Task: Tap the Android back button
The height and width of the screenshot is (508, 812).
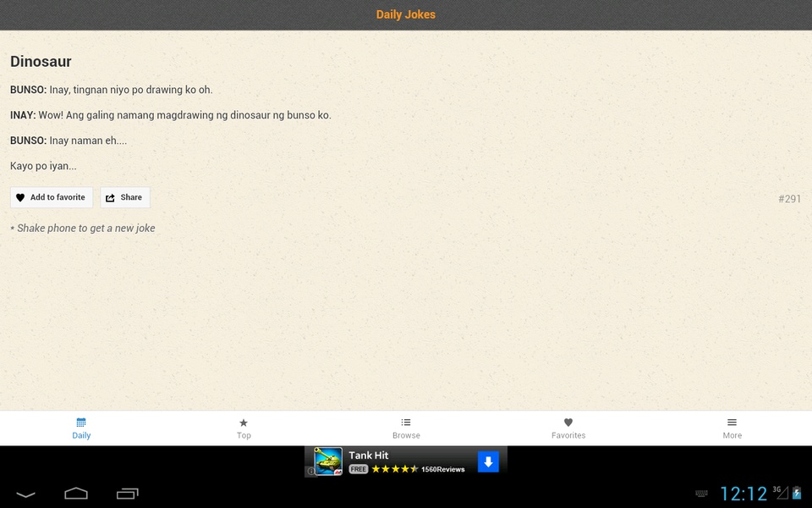Action: pyautogui.click(x=25, y=494)
